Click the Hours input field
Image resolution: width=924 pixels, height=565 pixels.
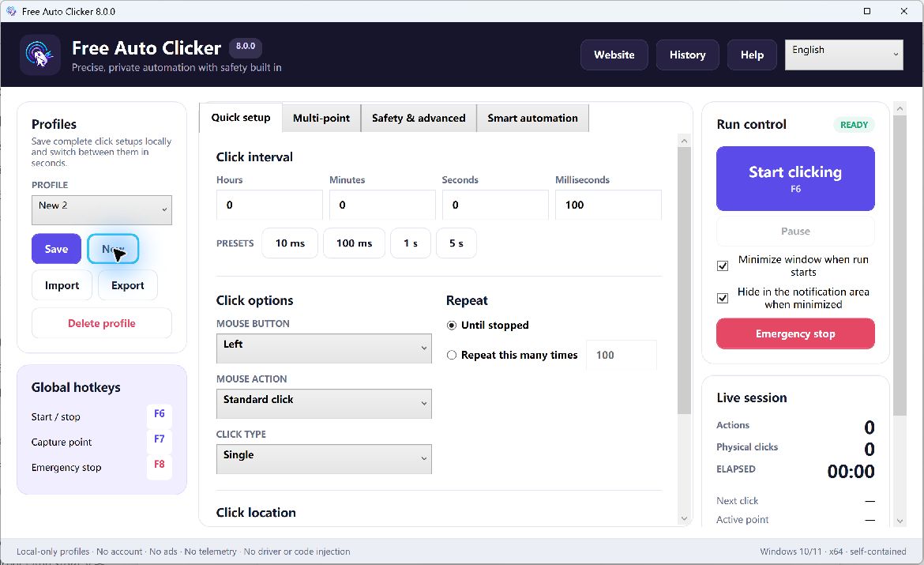[269, 205]
